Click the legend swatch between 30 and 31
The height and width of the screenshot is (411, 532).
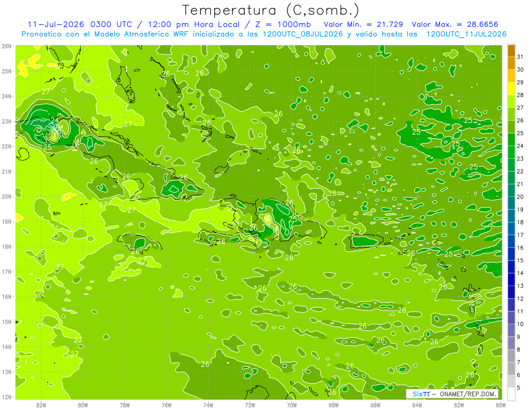pos(512,63)
